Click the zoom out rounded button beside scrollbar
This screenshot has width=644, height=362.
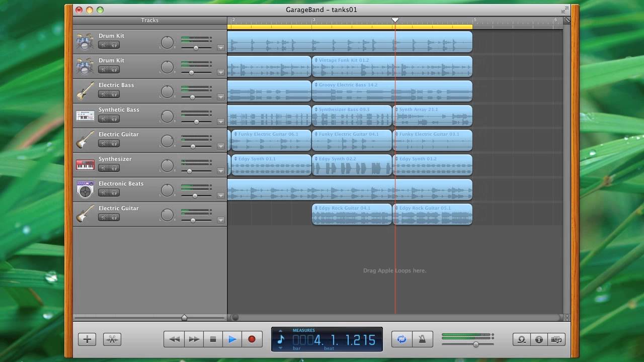[235, 317]
